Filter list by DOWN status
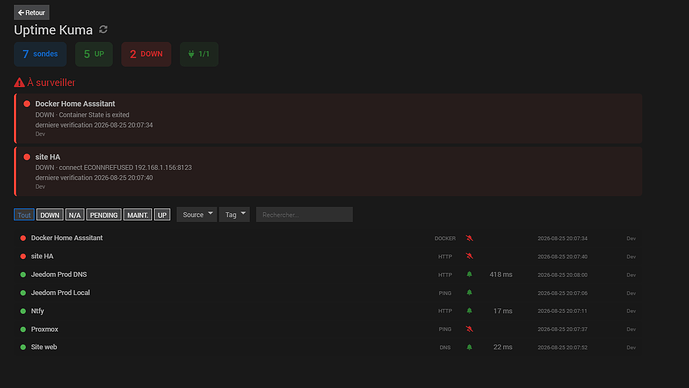689x388 pixels. click(50, 215)
